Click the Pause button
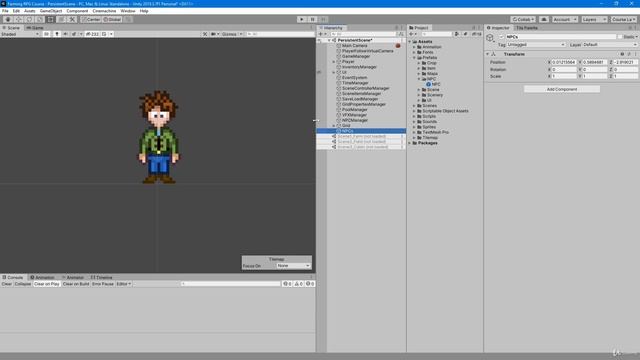Viewport: 640px width, 360px height. [312, 19]
